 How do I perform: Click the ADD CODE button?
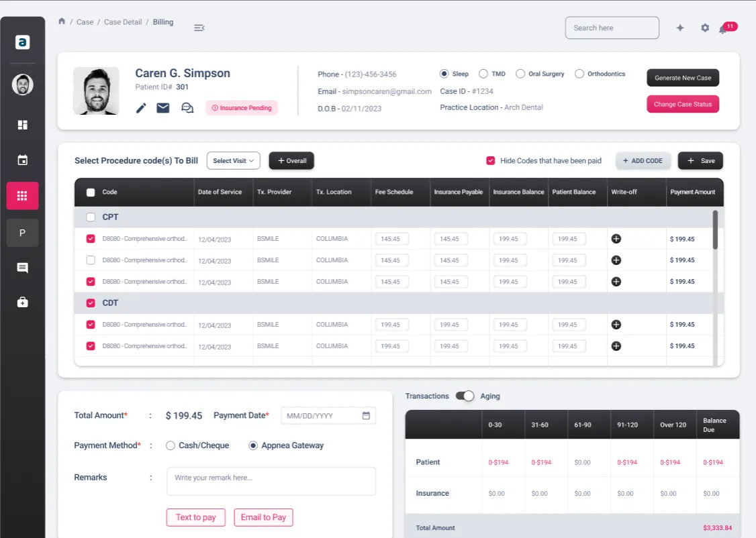(643, 161)
